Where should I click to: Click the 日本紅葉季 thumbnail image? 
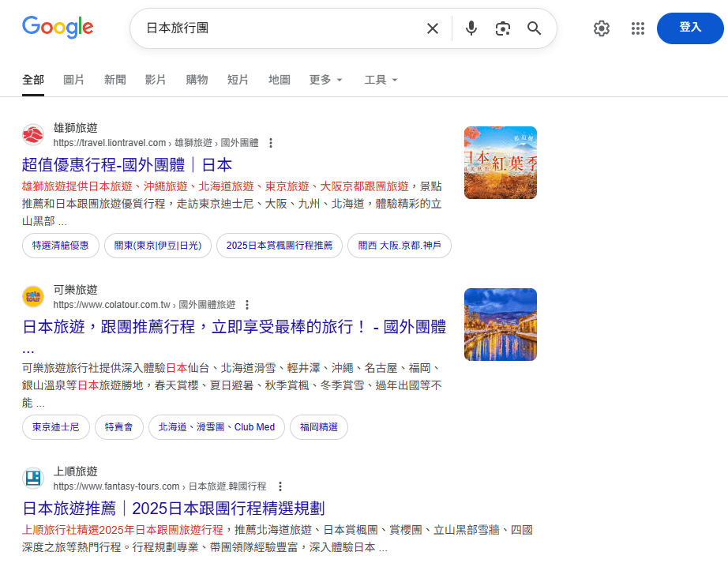coord(500,163)
